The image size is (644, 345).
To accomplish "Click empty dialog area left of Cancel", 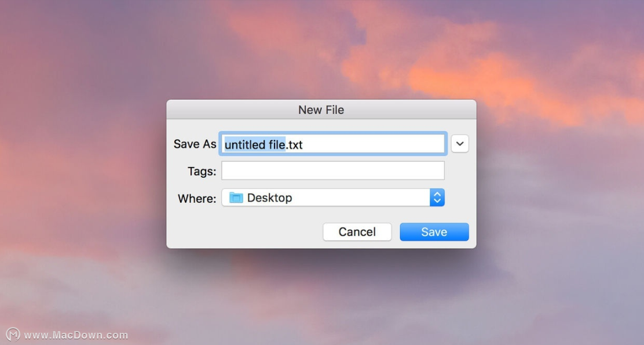I will (x=244, y=232).
